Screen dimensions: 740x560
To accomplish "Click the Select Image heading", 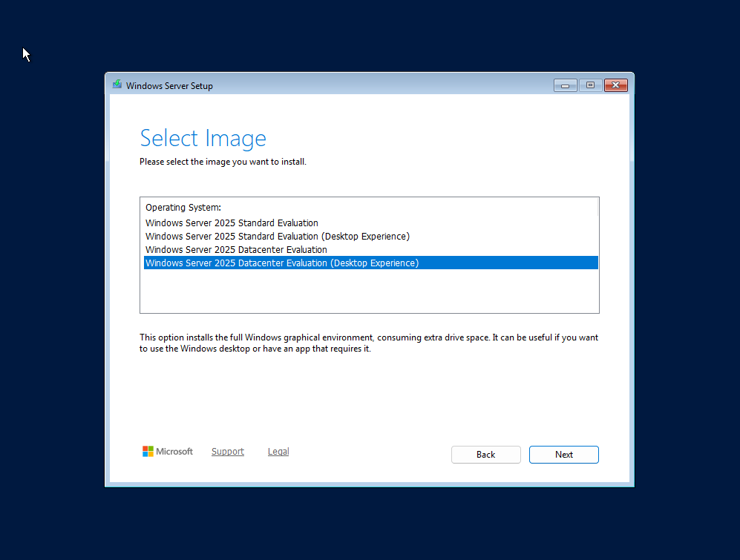I will [x=203, y=138].
